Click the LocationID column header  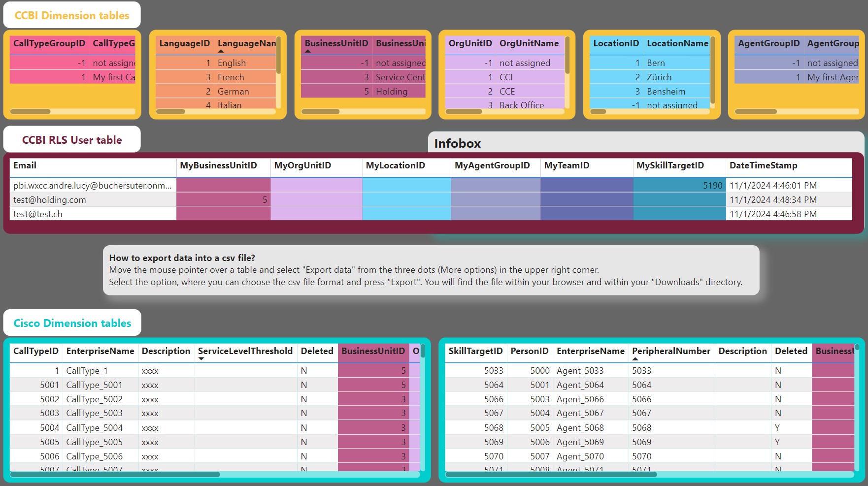tap(616, 43)
